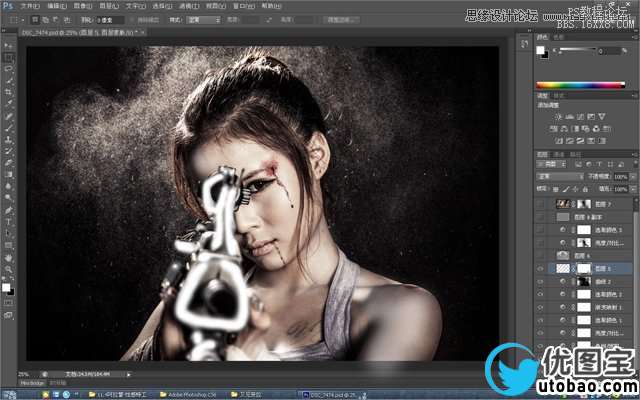Open the layer blend mode dropdown

click(560, 176)
